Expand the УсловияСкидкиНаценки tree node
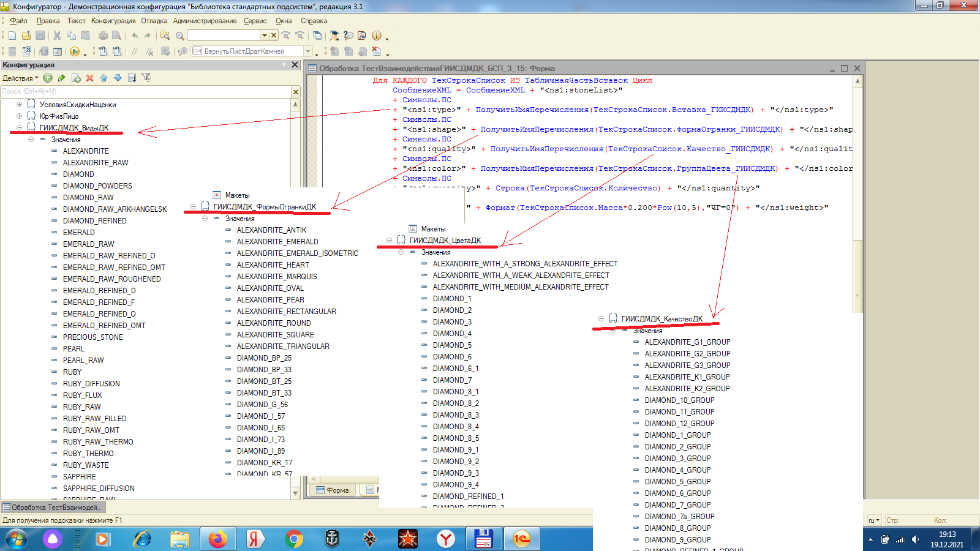The height and width of the screenshot is (551, 980). 19,104
